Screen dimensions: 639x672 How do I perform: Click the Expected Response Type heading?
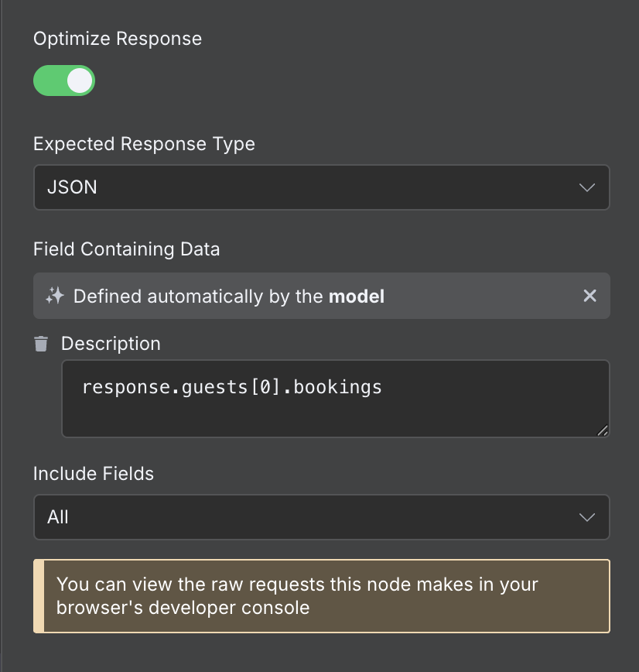coord(144,143)
